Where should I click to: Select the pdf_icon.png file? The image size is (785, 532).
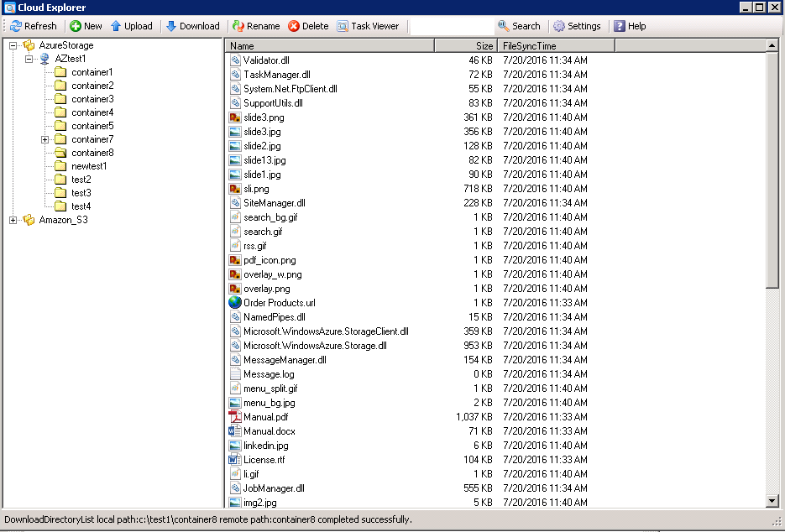[270, 260]
